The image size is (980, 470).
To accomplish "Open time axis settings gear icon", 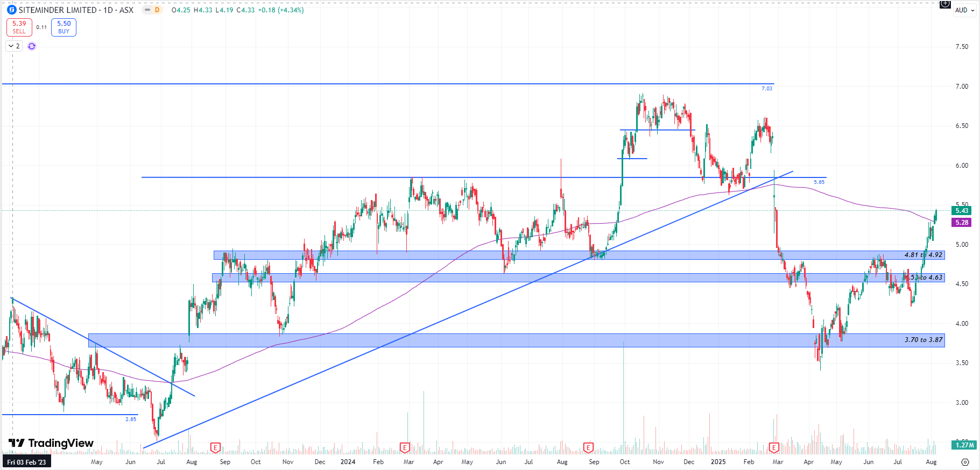I will [965, 462].
